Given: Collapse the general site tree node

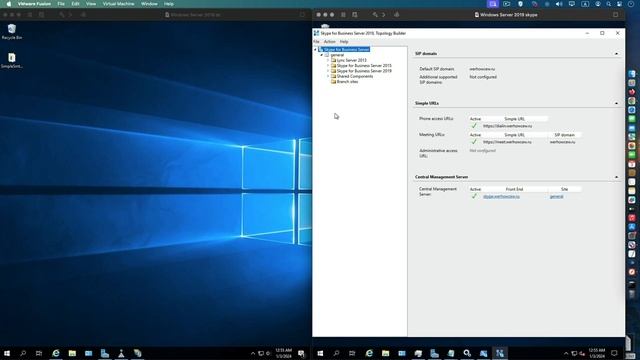Looking at the screenshot, I should [322, 55].
